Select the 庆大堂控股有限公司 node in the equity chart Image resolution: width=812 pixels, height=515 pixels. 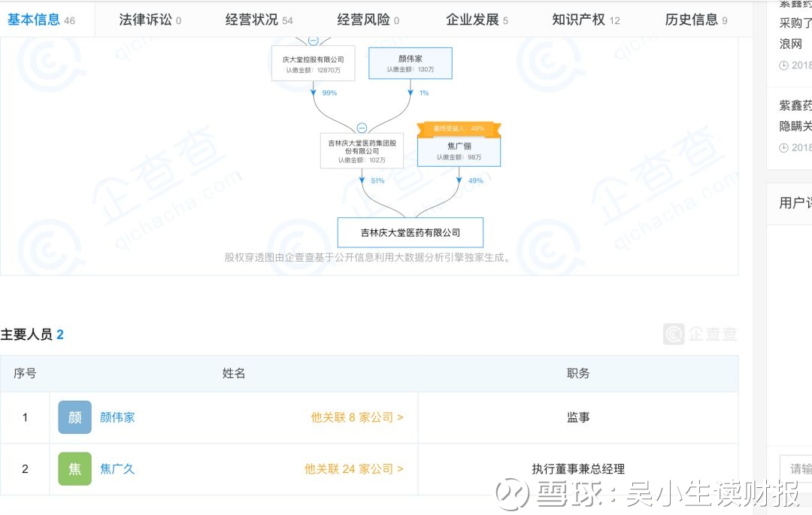pyautogui.click(x=313, y=64)
